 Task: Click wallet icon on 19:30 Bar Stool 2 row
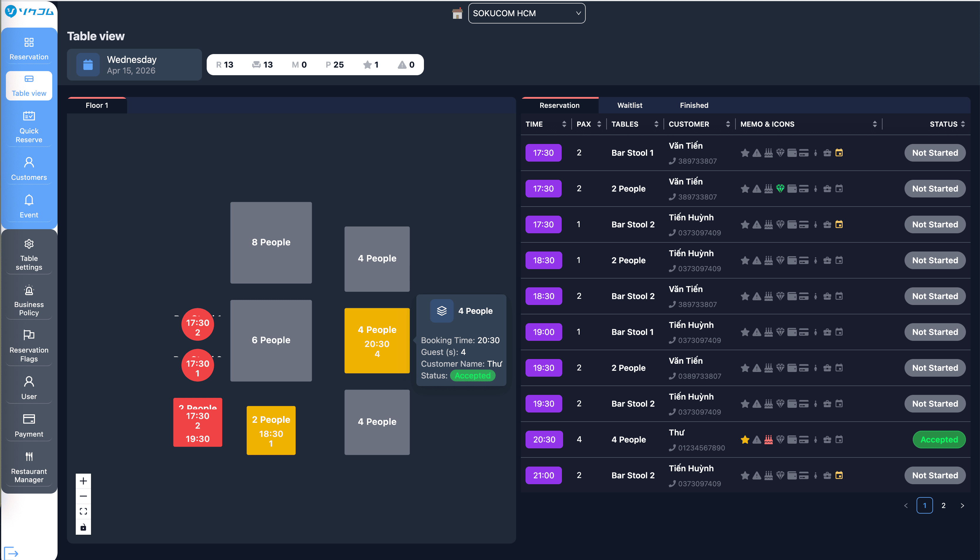(x=792, y=404)
